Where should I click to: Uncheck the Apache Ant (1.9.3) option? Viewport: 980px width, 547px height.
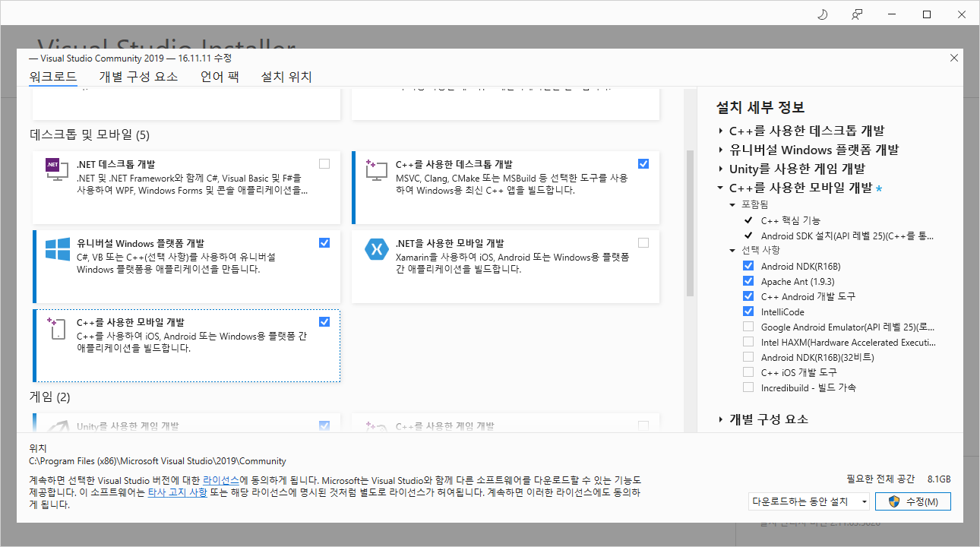pyautogui.click(x=748, y=281)
